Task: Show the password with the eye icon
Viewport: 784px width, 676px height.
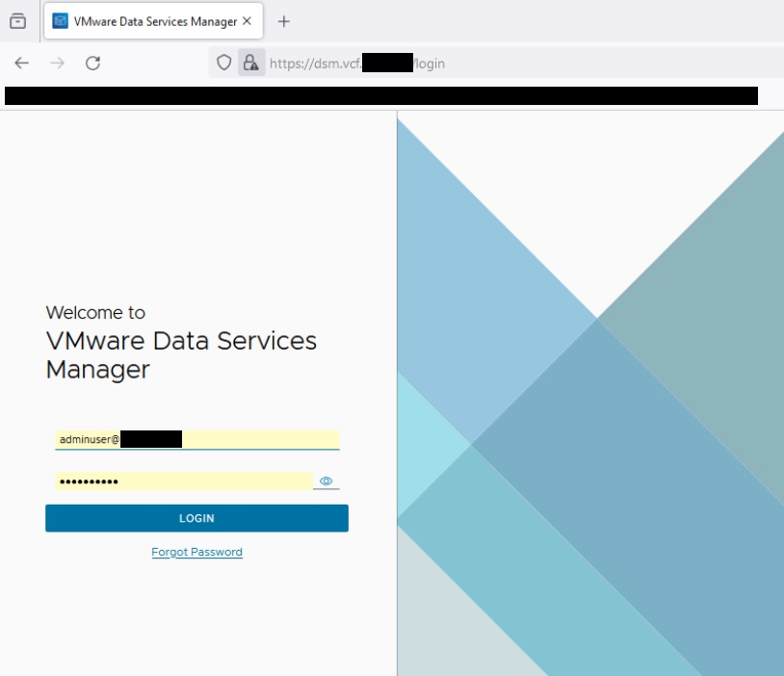Action: pyautogui.click(x=326, y=481)
